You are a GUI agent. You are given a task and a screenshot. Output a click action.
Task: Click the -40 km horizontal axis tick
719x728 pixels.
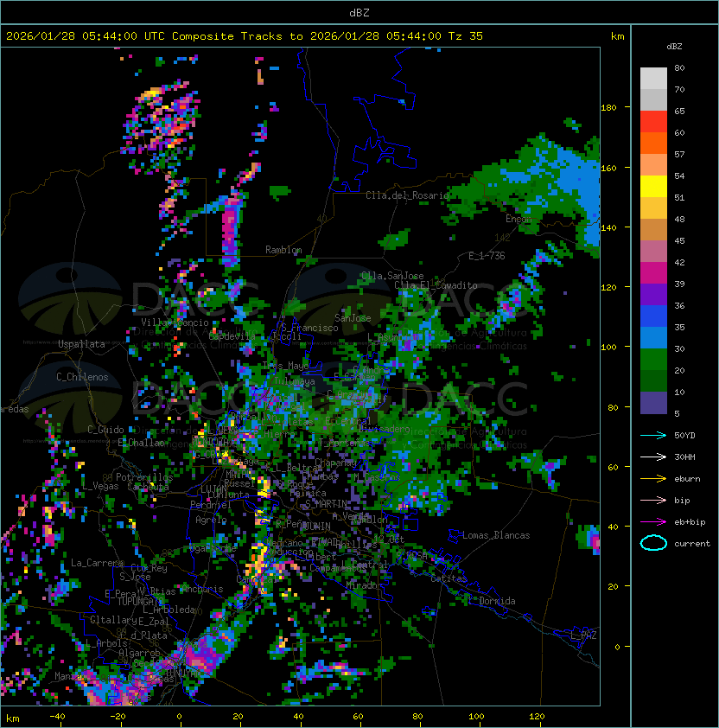click(57, 717)
